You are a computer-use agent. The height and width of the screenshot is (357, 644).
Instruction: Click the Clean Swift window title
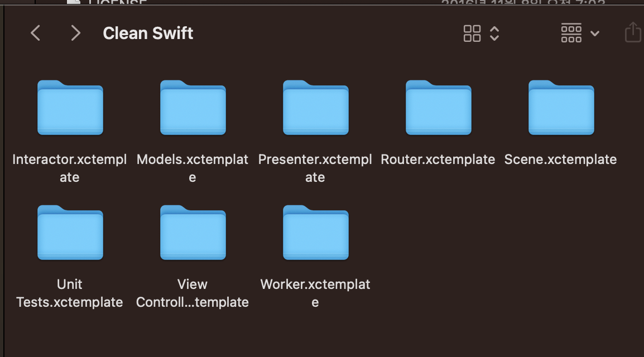click(x=148, y=33)
